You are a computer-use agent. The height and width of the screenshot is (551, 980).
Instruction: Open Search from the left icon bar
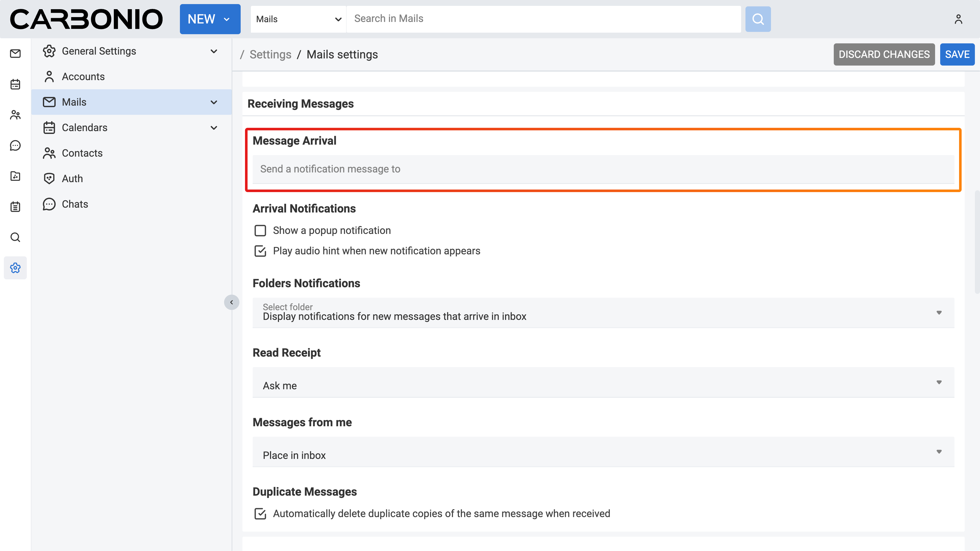15,237
